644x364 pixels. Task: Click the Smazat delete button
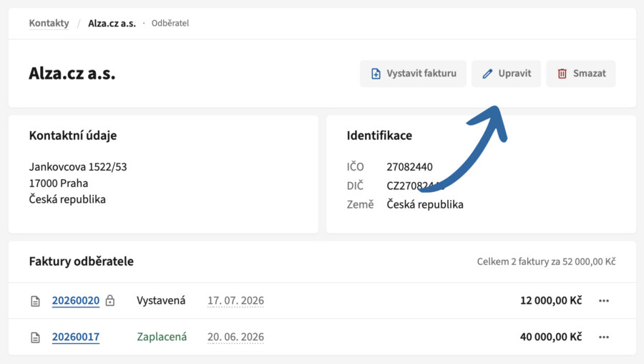(x=581, y=74)
